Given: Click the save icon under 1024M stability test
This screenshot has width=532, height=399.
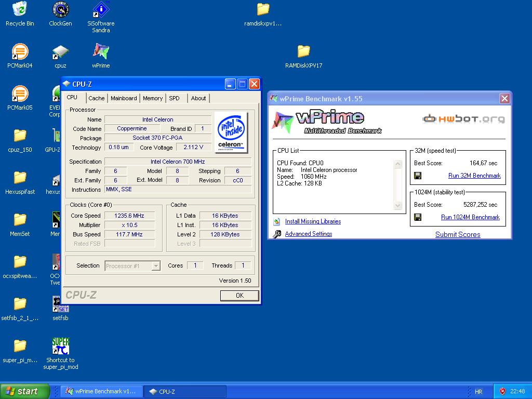Looking at the screenshot, I should [x=418, y=217].
